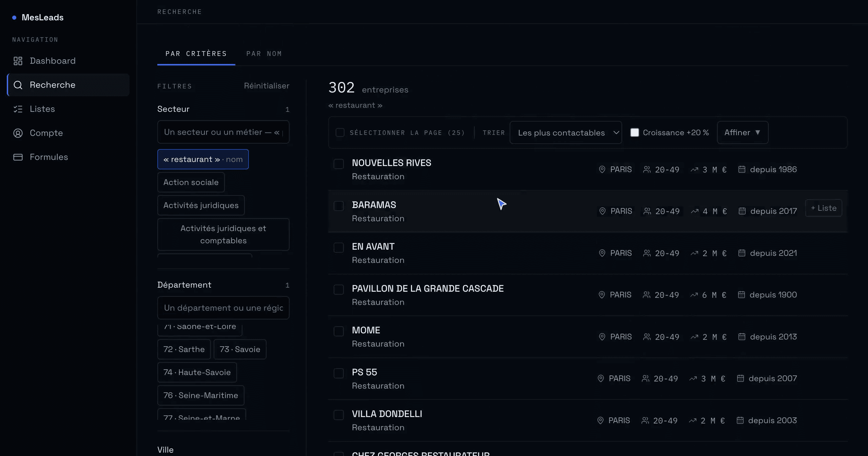
Task: Click calendar icon in MOME row
Action: coord(742,337)
